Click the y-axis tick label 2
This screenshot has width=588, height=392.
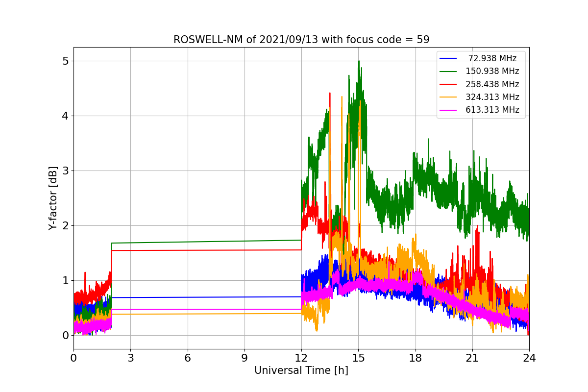pyautogui.click(x=65, y=225)
